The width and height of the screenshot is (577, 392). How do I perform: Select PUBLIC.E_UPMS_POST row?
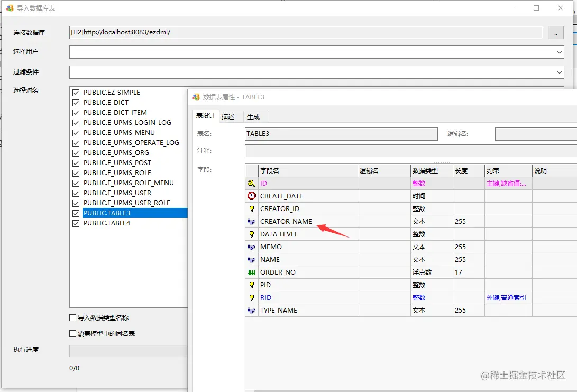(x=117, y=163)
